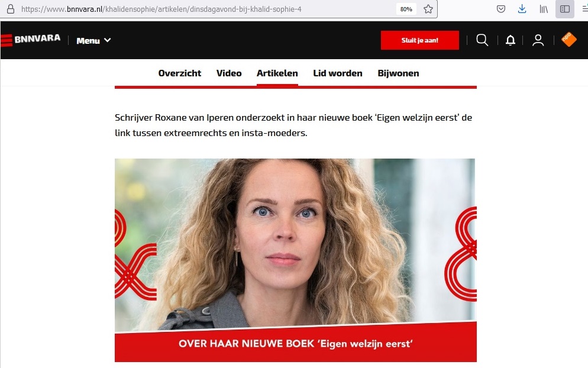Click the orange NPO logo icon
The width and height of the screenshot is (588, 368).
point(569,40)
